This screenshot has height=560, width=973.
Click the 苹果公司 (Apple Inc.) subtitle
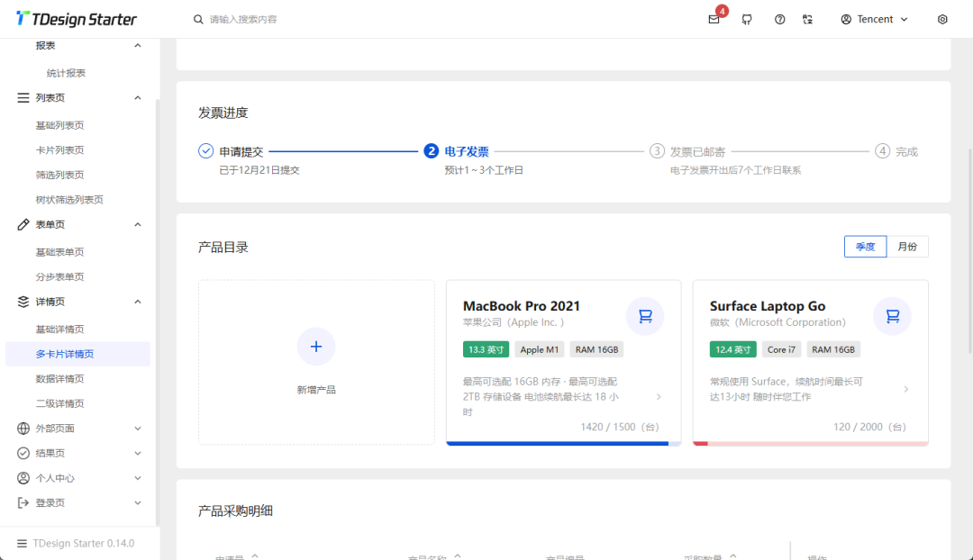point(514,322)
